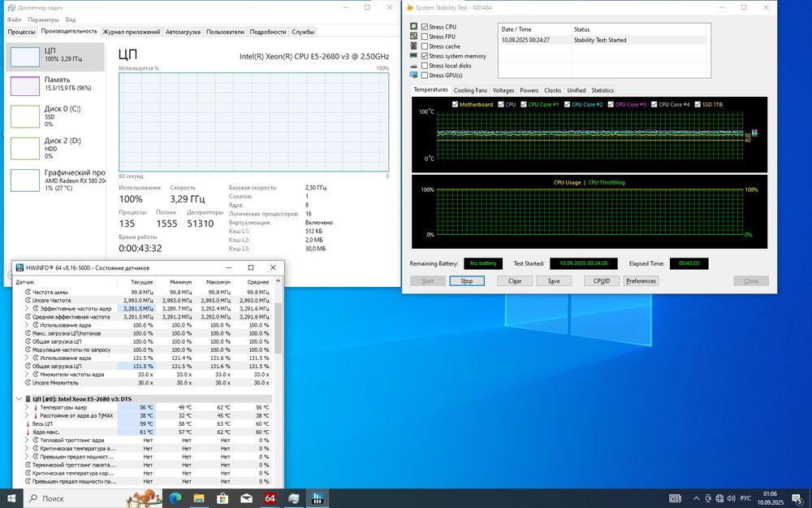
Task: Select the ЦП thumbnail in Task Manager sidebar
Action: click(25, 57)
